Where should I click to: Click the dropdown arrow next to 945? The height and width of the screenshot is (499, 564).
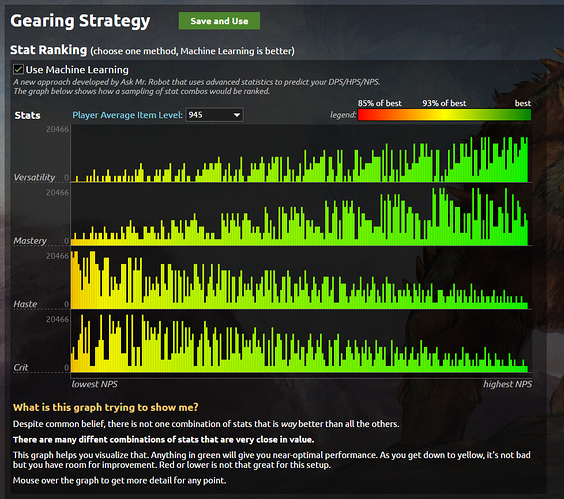[x=237, y=115]
